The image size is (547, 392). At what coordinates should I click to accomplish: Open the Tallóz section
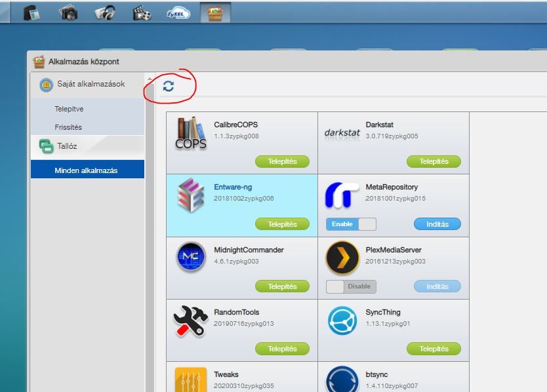tap(87, 146)
